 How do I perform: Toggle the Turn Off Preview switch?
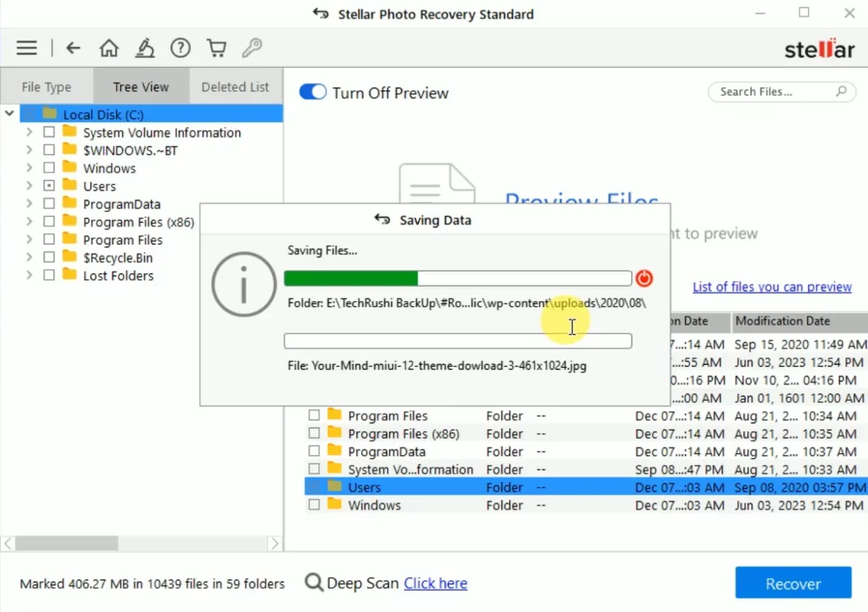coord(313,93)
